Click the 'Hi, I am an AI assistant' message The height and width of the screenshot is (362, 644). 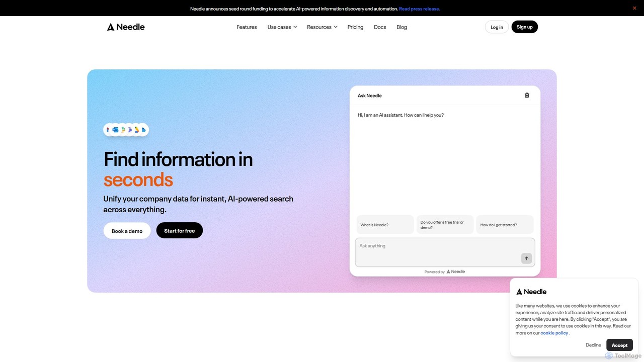400,115
